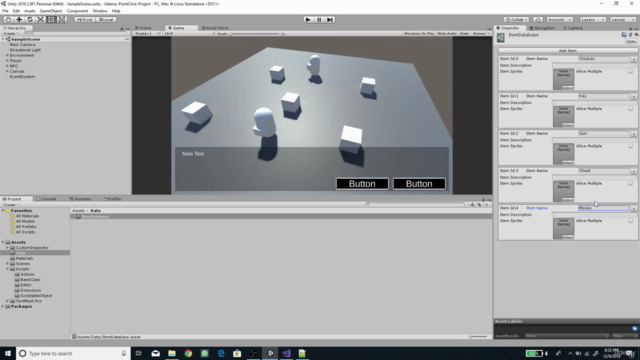Screen dimensions: 640x360
Task: Click the right Button in Game view
Action: pyautogui.click(x=419, y=184)
